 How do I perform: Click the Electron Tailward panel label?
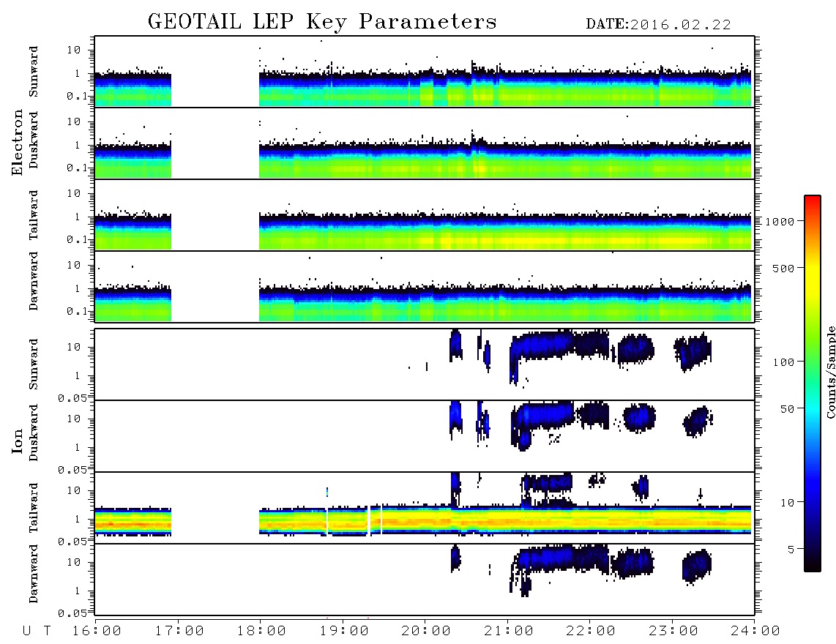[x=34, y=215]
